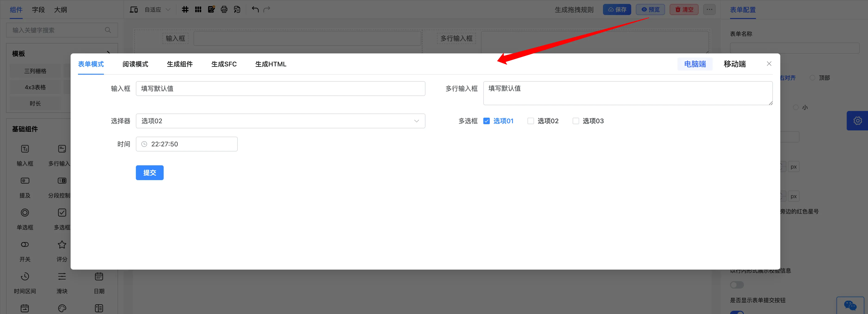
Task: Switch preview to 移动端
Action: coord(735,64)
